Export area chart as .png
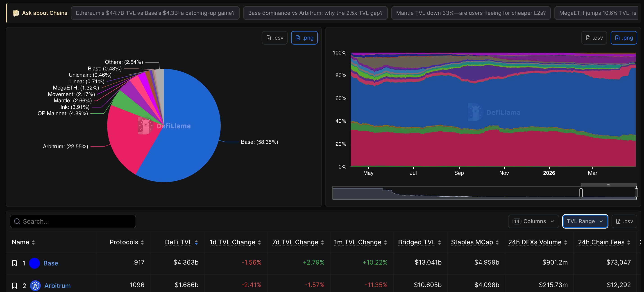Viewport: 644px width, 292px height. (x=624, y=38)
